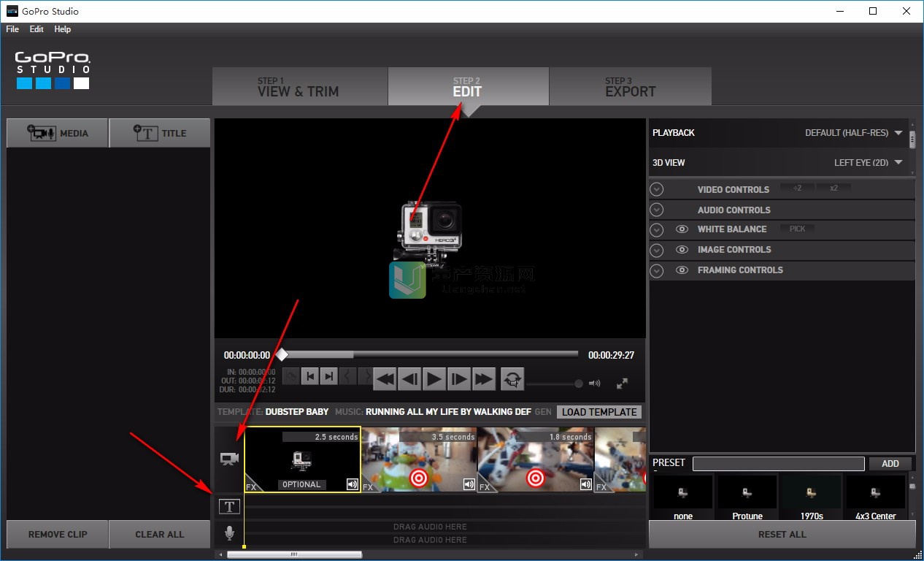Select the none preset thumbnail
Screen dimensions: 924x561
coord(682,492)
